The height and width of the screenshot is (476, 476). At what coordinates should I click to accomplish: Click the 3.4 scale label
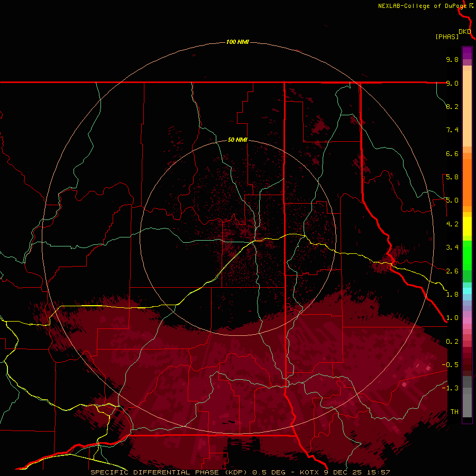pyautogui.click(x=452, y=248)
